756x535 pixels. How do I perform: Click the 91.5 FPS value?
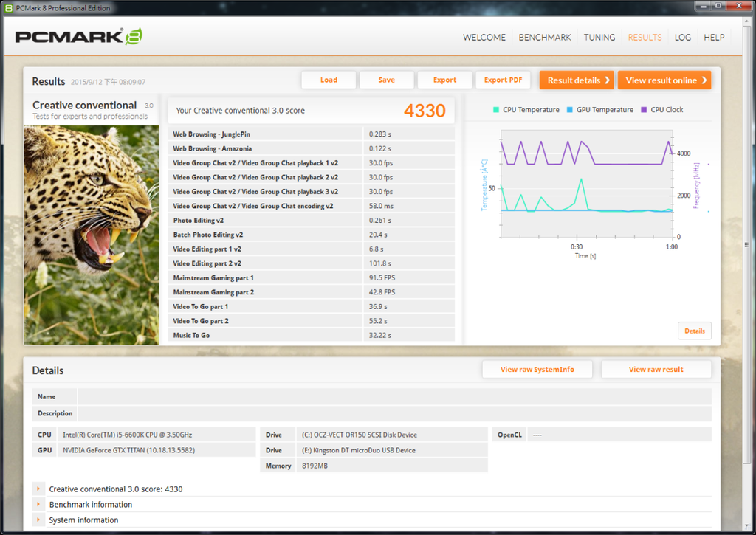pyautogui.click(x=382, y=277)
